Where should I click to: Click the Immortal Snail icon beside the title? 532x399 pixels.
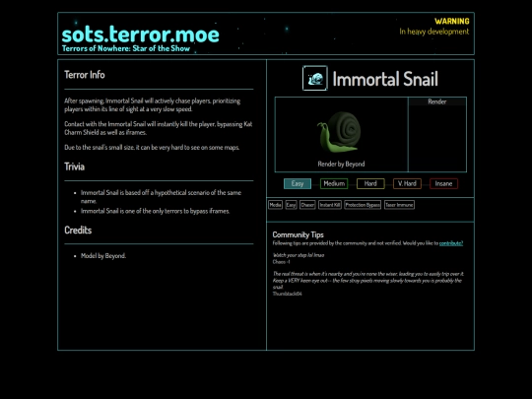point(315,78)
